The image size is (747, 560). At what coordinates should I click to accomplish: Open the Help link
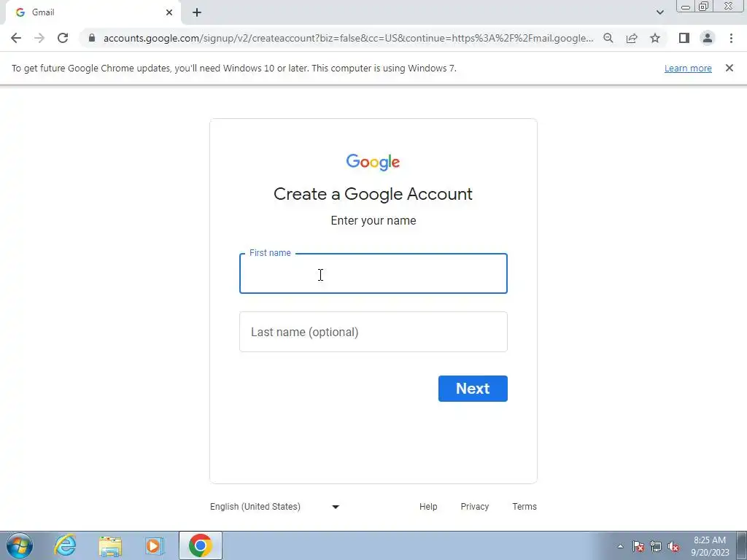[x=428, y=507]
